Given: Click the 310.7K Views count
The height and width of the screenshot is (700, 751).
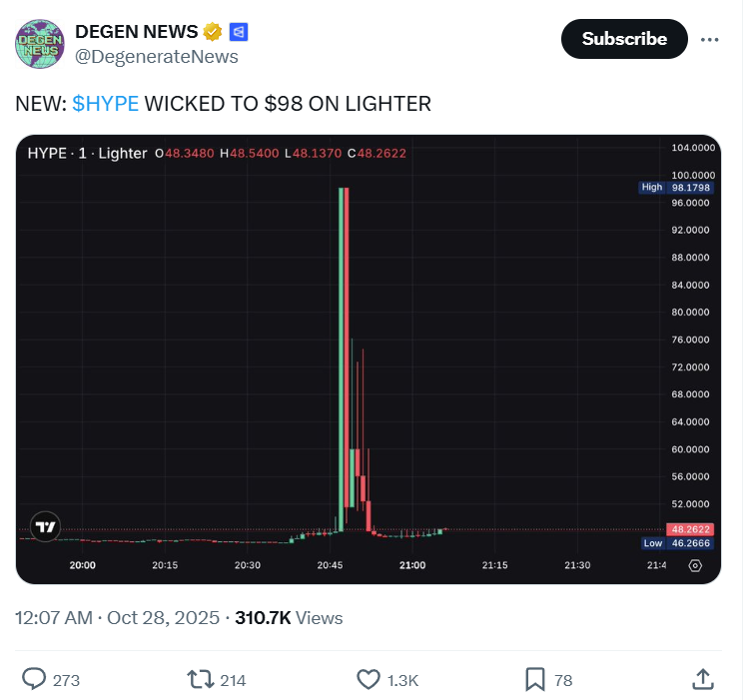Looking at the screenshot, I should 289,618.
